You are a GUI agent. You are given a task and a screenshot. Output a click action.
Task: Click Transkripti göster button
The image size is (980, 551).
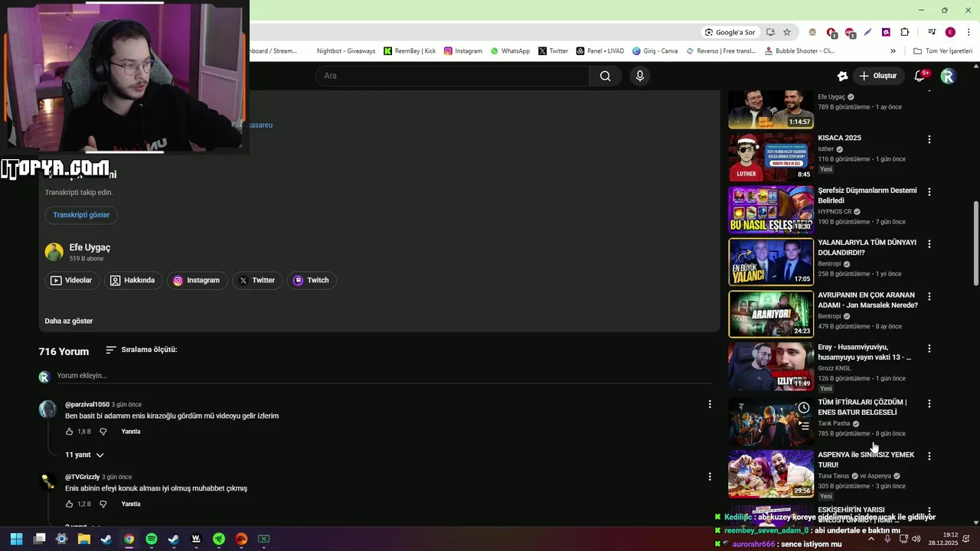point(81,215)
